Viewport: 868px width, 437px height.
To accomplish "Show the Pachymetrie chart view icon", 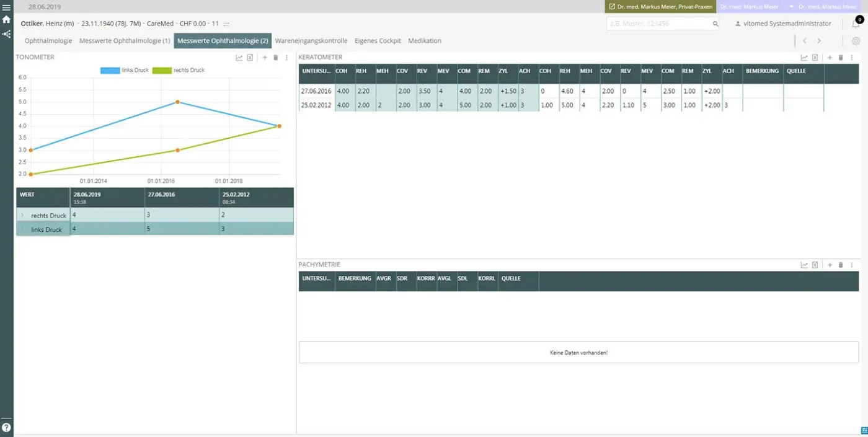I will click(x=804, y=265).
